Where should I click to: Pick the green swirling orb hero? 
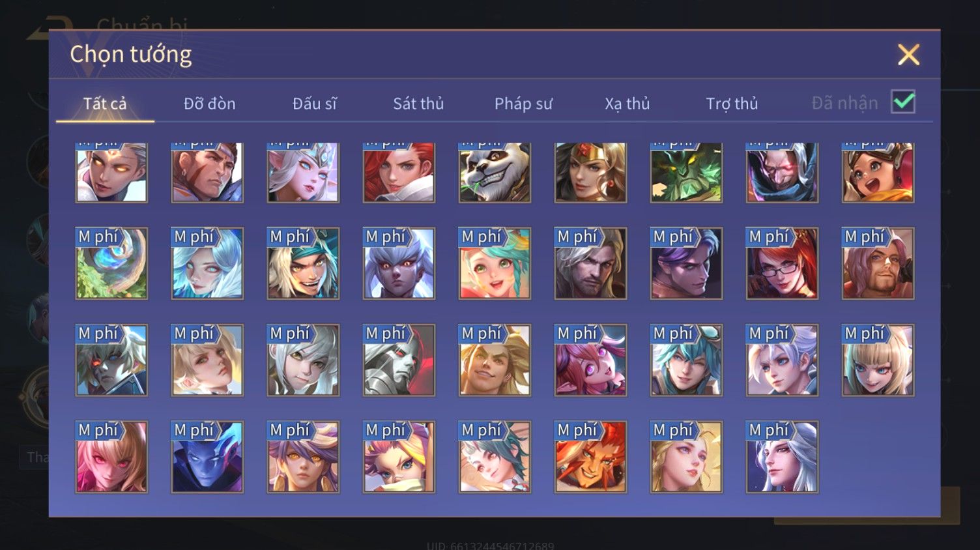[111, 263]
